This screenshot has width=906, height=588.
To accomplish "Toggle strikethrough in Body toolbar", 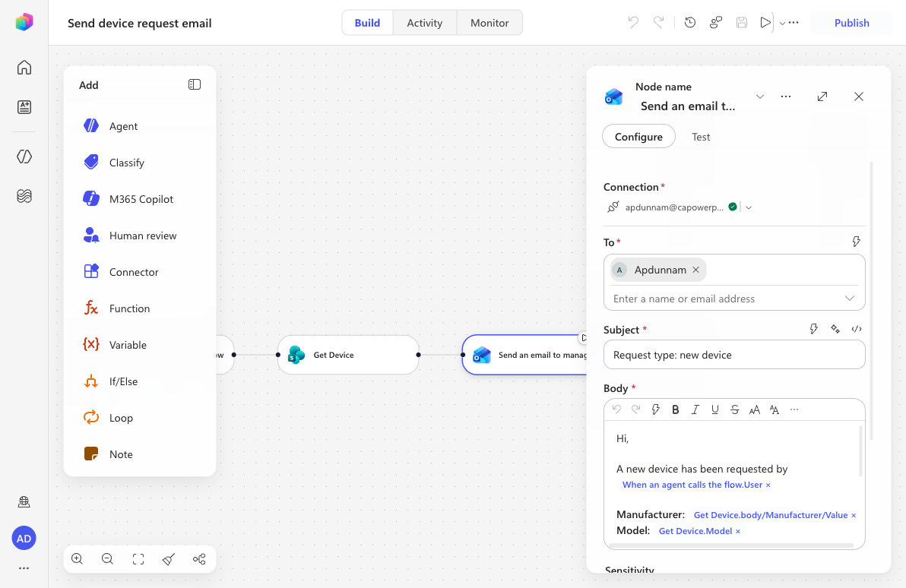I will pos(734,409).
